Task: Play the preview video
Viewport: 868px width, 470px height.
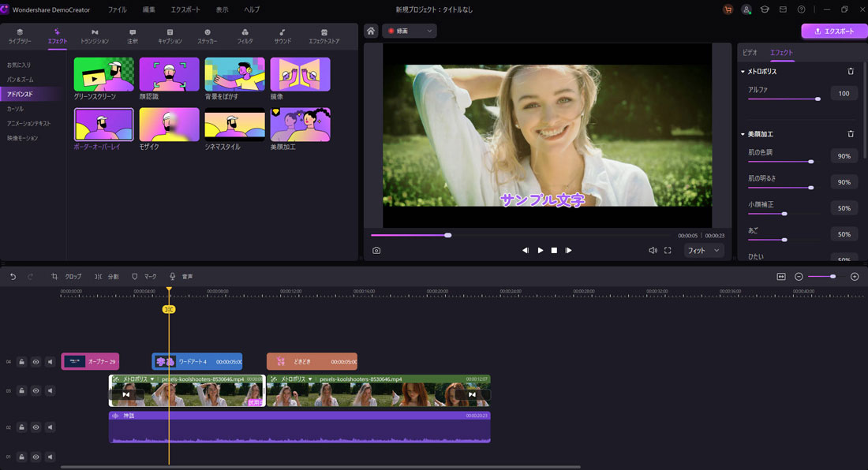Action: 541,251
